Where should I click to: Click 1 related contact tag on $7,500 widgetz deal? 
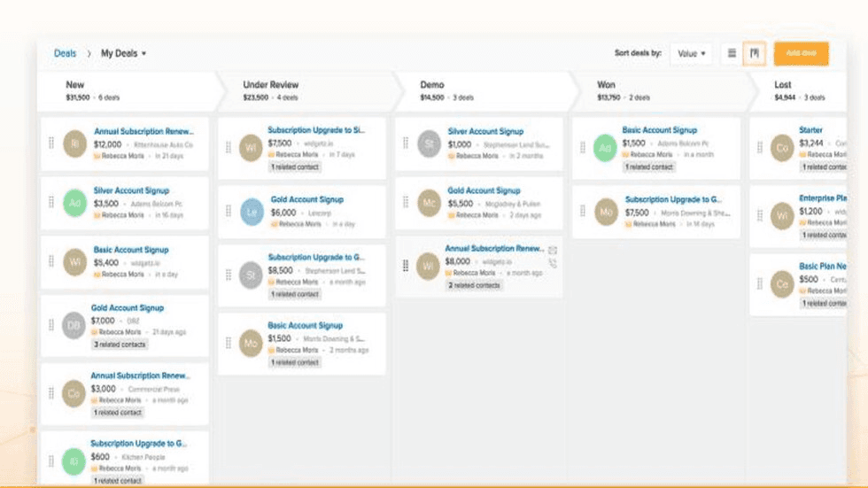coord(295,167)
